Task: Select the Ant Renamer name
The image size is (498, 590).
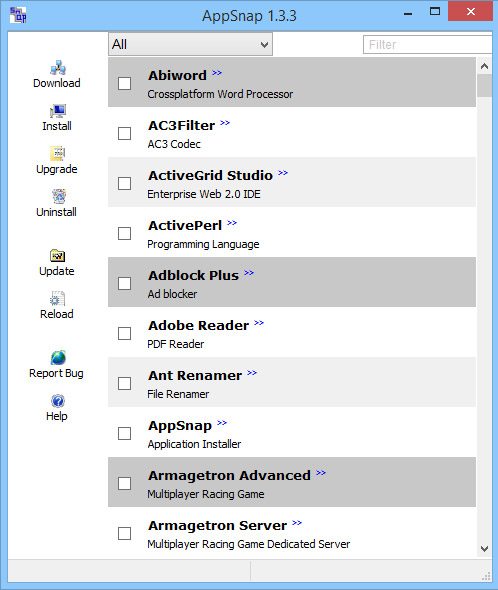Action: (x=195, y=376)
